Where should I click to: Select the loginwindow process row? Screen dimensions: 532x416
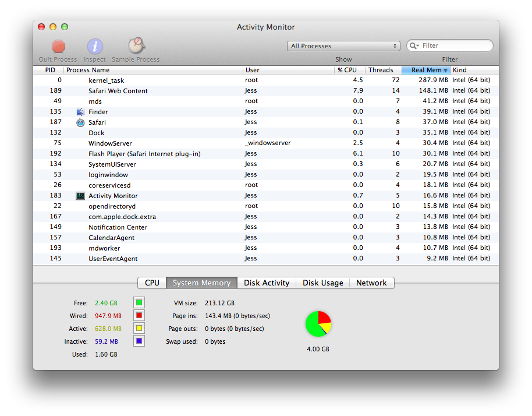coord(265,175)
